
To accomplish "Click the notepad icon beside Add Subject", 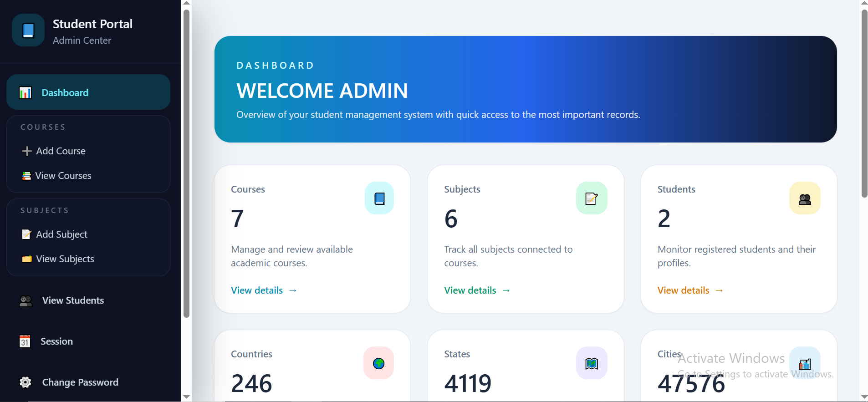I will click(27, 234).
